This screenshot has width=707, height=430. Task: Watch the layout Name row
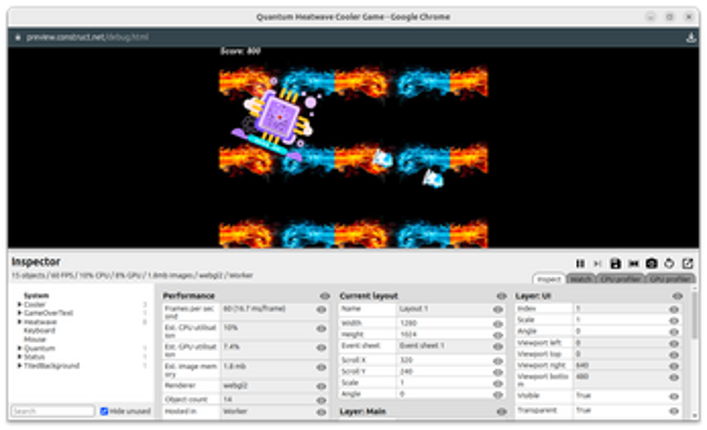(x=498, y=310)
